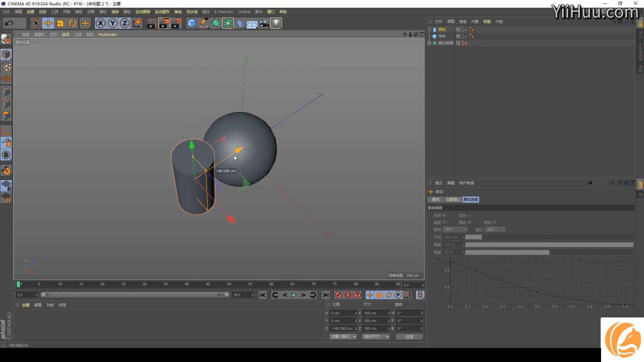Open the Octane menu
Screen dimensions: 644x362
[244, 12]
